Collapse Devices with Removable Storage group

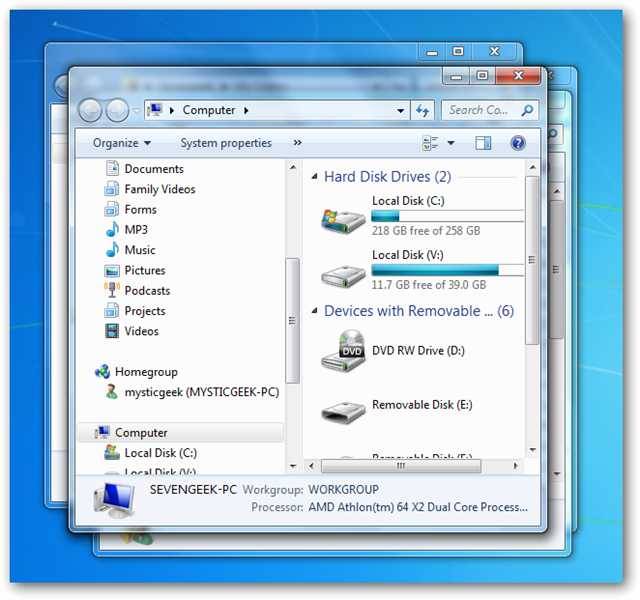314,311
